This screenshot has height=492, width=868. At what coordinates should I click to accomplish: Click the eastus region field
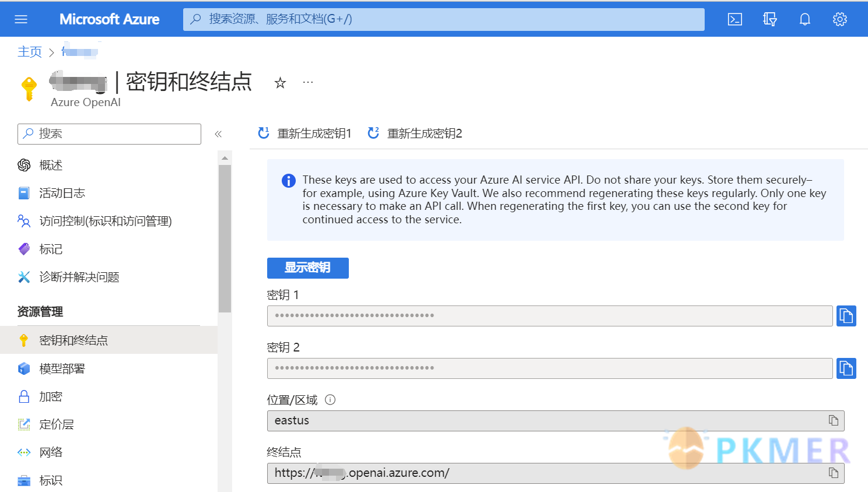point(555,421)
